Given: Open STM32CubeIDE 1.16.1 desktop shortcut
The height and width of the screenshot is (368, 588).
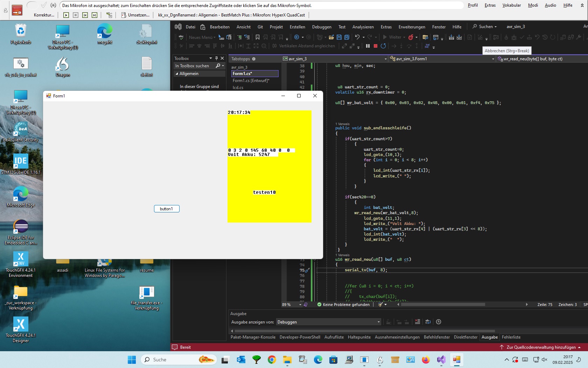Looking at the screenshot, I should click(21, 164).
